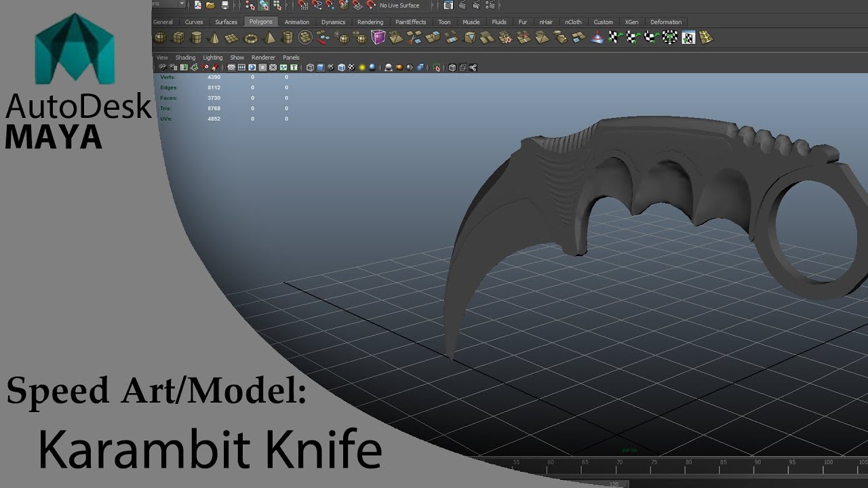
Task: Create a polygon pipe from the shelf
Action: (288, 37)
